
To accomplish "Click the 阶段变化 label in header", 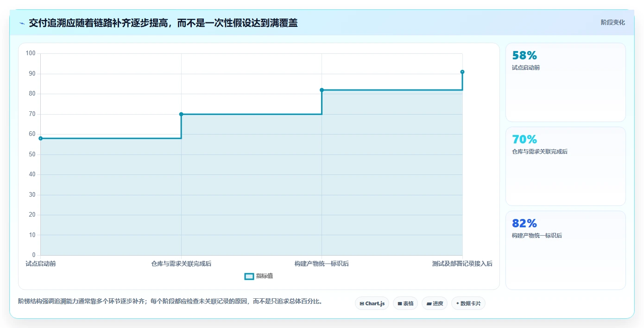I will [613, 22].
